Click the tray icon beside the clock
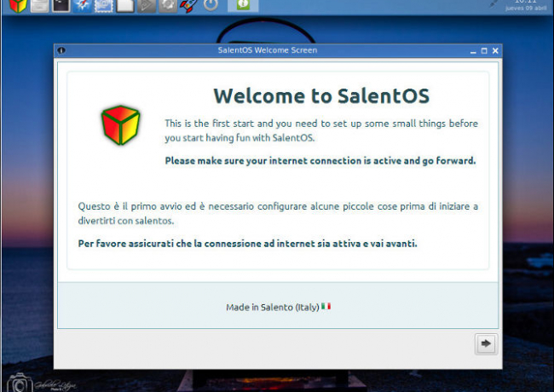This screenshot has height=392, width=554. click(497, 5)
